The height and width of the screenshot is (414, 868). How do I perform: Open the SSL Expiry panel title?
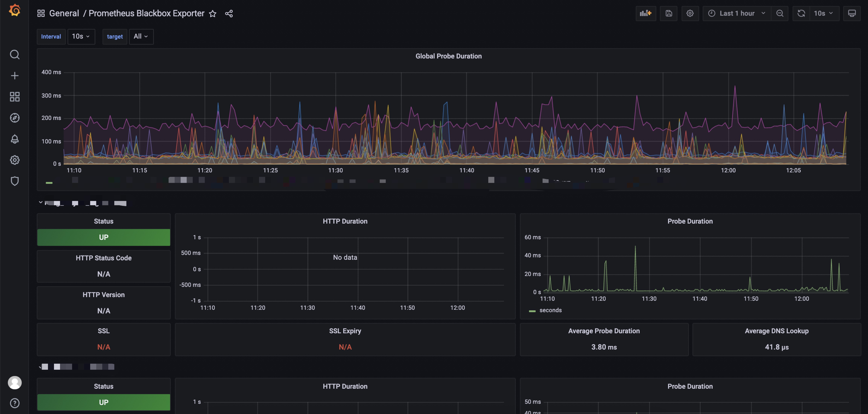(345, 331)
